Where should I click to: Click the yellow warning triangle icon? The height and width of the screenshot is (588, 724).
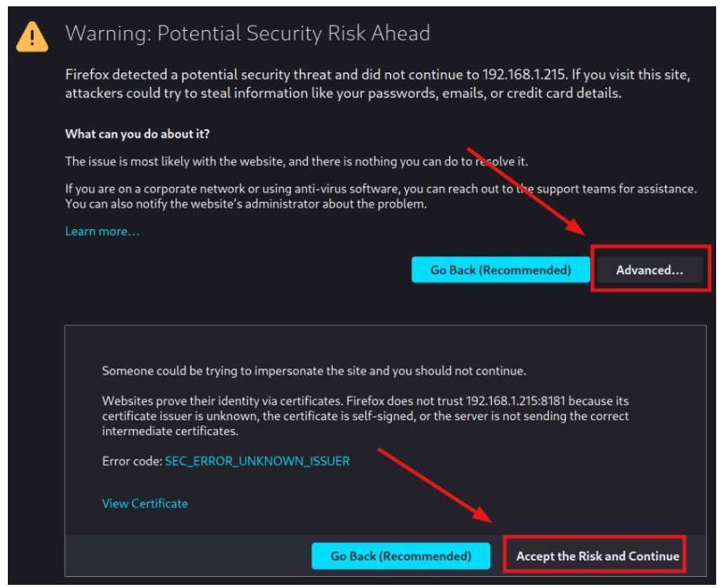(31, 36)
